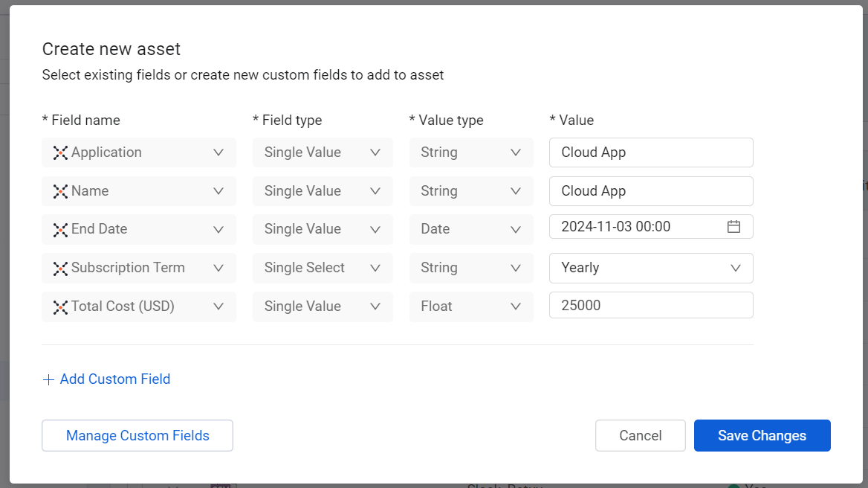Viewport: 868px width, 488px height.
Task: Open the Yearly subscription value dropdown
Action: pos(735,268)
